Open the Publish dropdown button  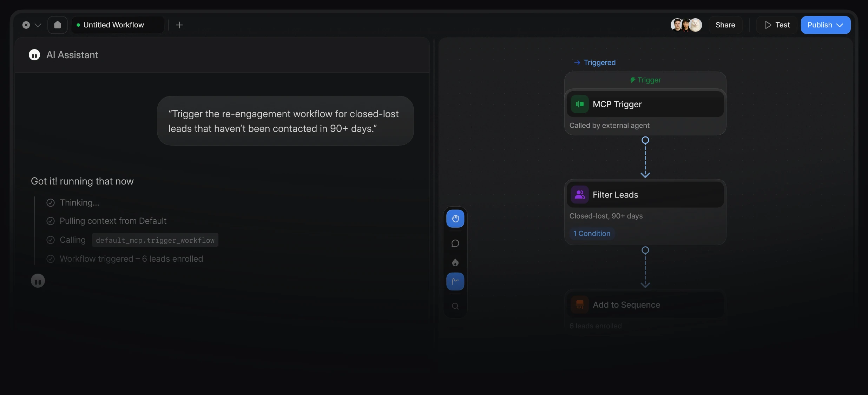(x=826, y=25)
